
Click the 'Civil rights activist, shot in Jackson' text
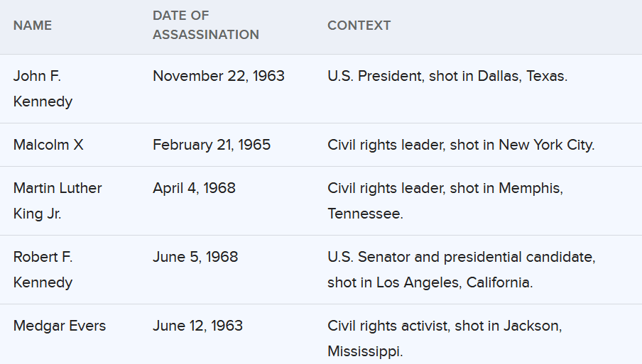(x=445, y=326)
